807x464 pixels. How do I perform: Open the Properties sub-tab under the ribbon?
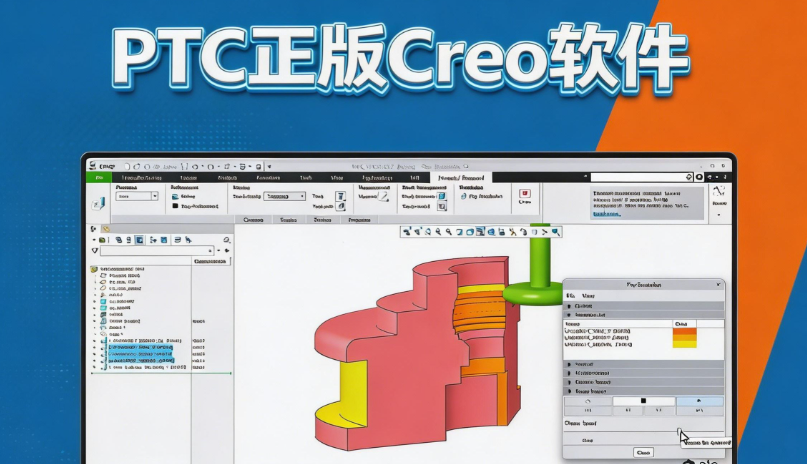(359, 220)
